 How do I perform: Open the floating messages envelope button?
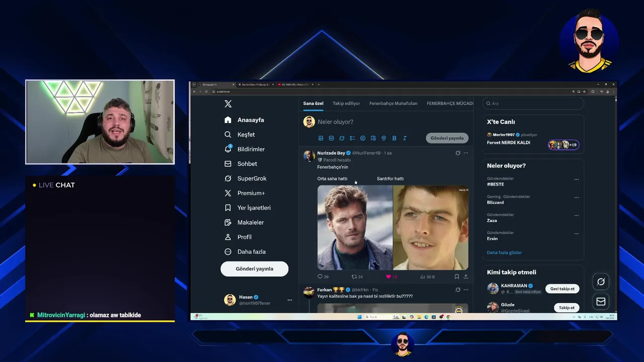coord(601,301)
